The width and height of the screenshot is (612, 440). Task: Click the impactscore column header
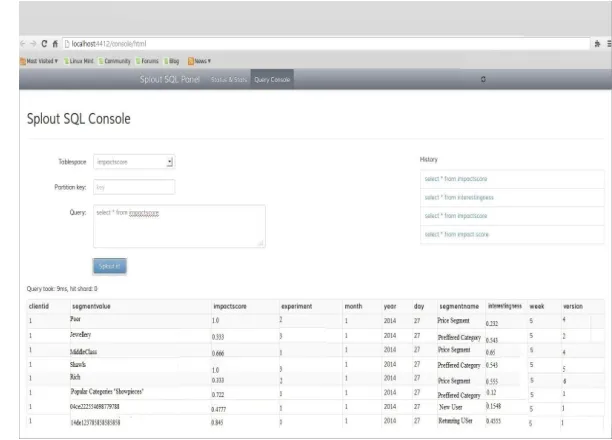(230, 306)
